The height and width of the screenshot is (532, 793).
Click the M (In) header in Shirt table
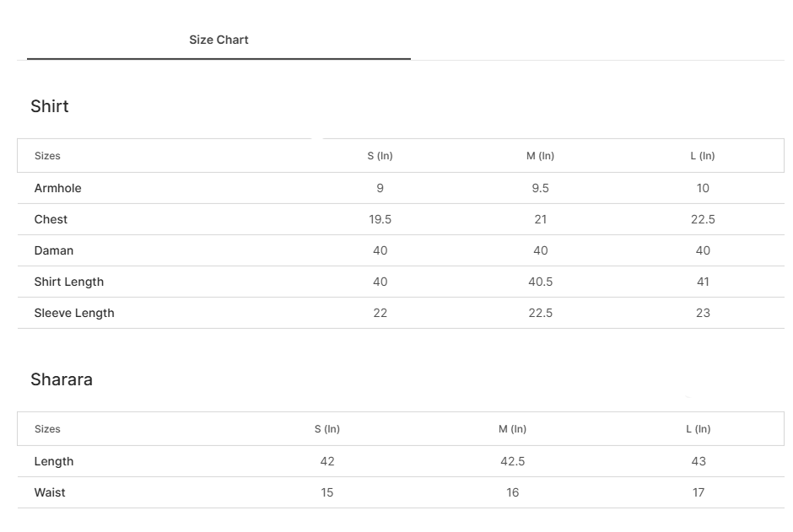tap(541, 156)
